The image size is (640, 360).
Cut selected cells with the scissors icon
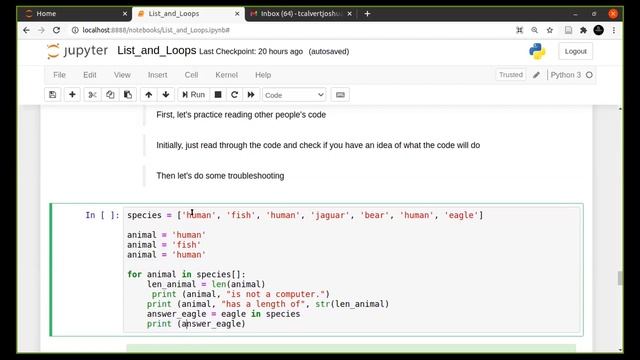tap(92, 95)
